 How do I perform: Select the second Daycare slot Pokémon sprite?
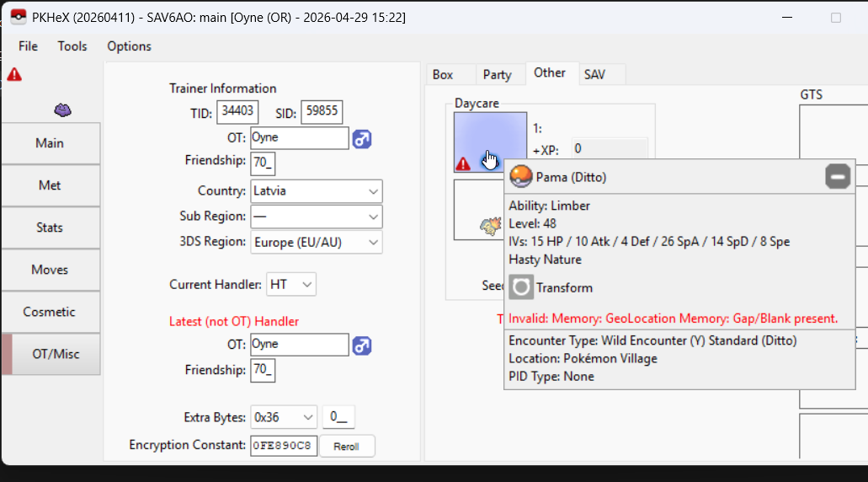(x=490, y=224)
